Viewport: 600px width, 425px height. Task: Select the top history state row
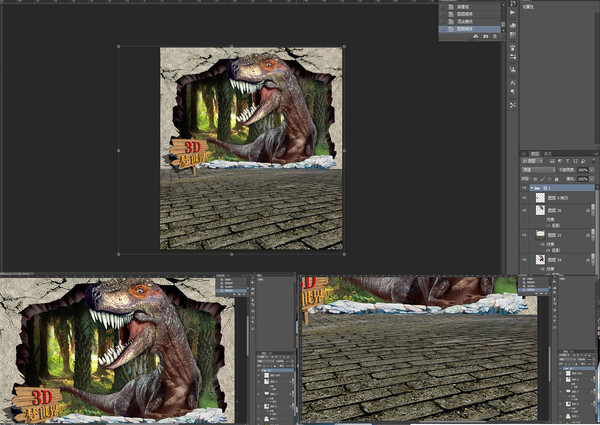coord(470,7)
